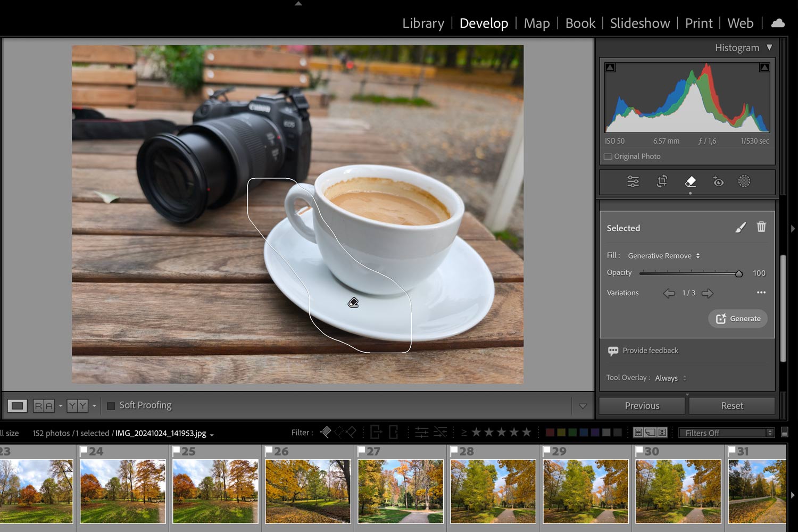
Task: Enable the Soft Proofing checkbox
Action: tap(111, 406)
